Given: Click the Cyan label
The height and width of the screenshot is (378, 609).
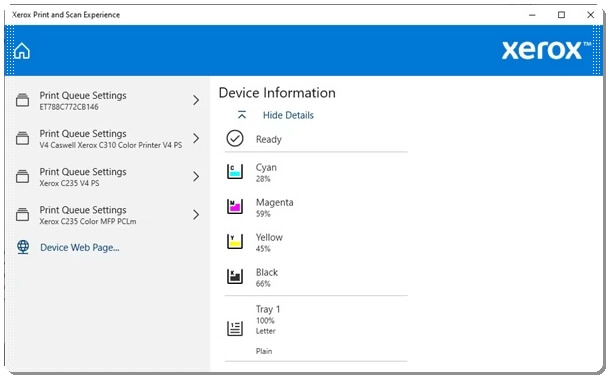Looking at the screenshot, I should coord(266,167).
